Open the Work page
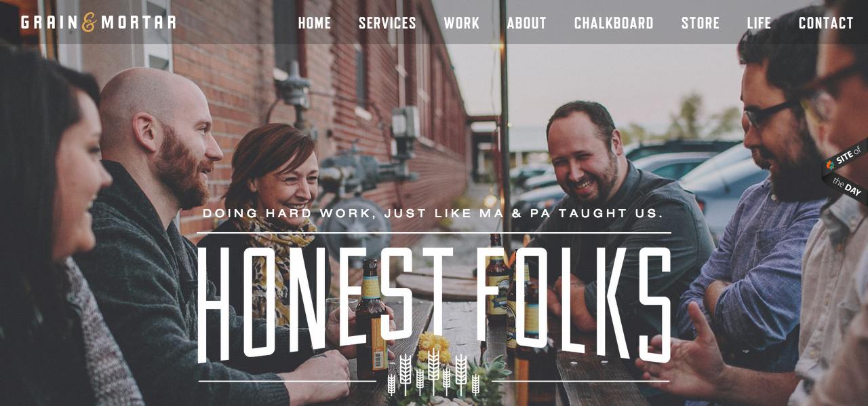 point(462,23)
